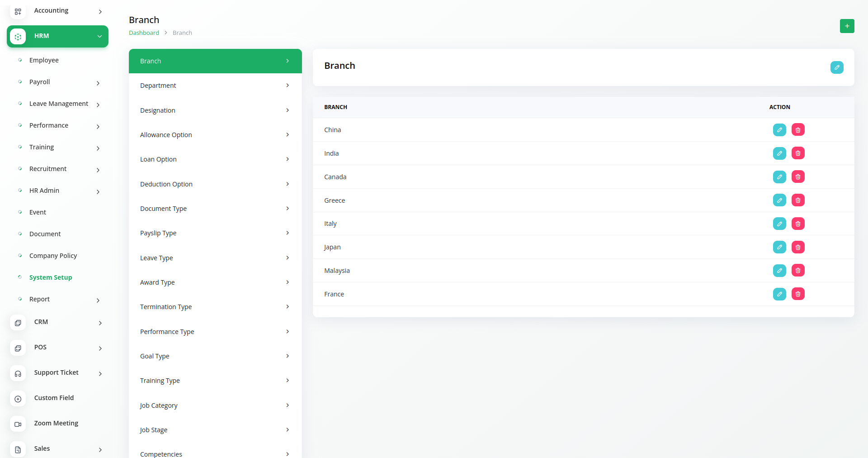Select Designation in the setup list
Screen dimensions: 868x458
pyautogui.click(x=215, y=110)
